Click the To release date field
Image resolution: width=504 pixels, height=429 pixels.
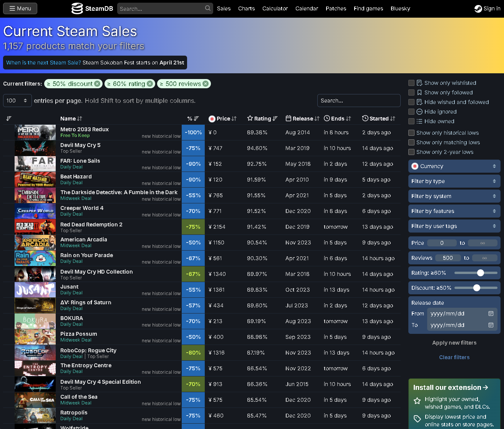coord(462,325)
